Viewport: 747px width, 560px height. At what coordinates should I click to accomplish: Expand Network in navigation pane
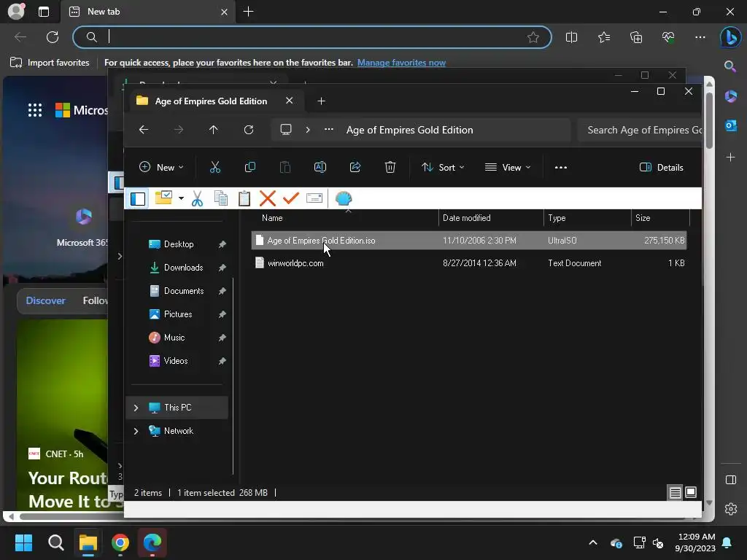click(x=136, y=431)
